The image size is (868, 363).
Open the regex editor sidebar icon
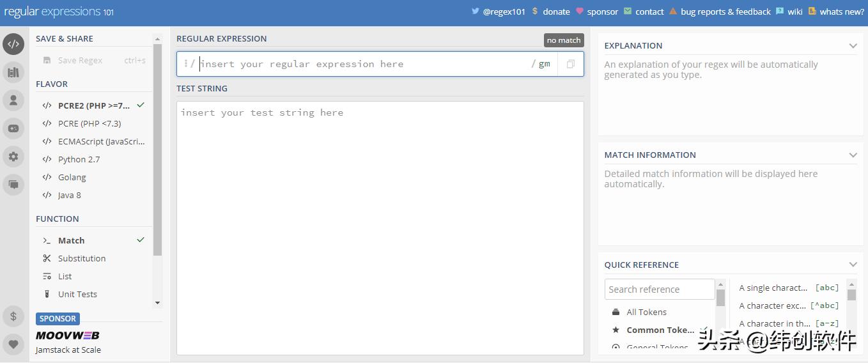coord(13,44)
